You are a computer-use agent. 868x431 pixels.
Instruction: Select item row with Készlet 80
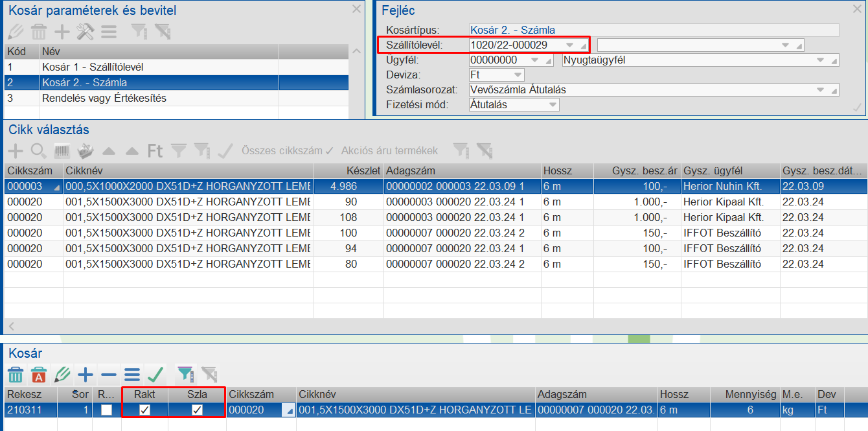pyautogui.click(x=436, y=264)
